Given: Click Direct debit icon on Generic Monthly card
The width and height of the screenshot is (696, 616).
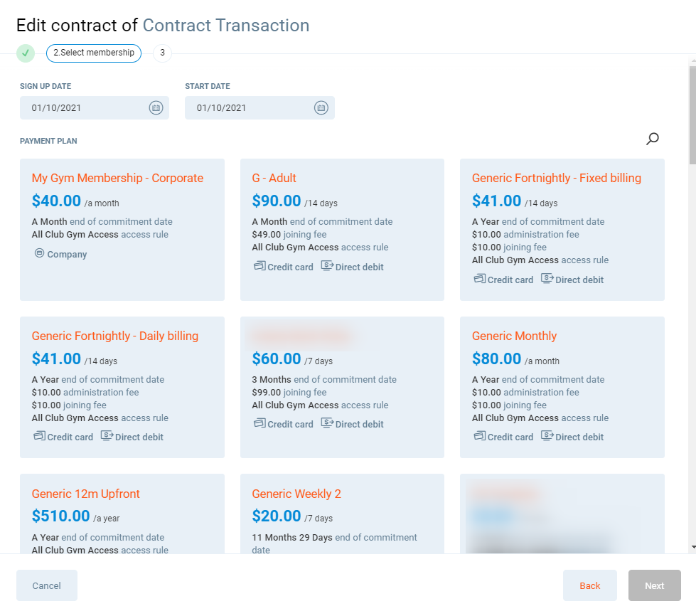Looking at the screenshot, I should [547, 437].
